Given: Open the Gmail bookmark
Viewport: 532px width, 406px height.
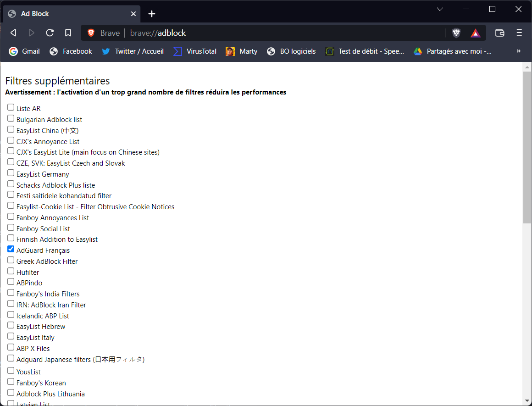Looking at the screenshot, I should point(24,51).
